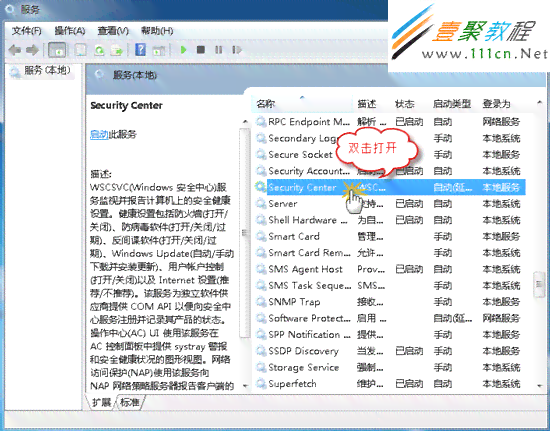Open the 查看(V) menu
Viewport: 550px width, 431px height.
113,31
